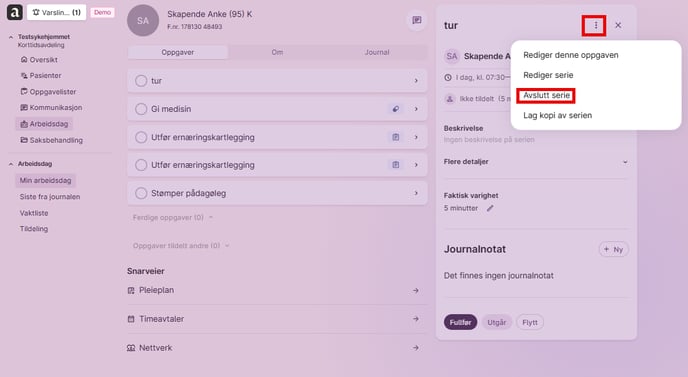The image size is (688, 377).
Task: Collapse the Arbeidsdag submenu section
Action: [x=11, y=164]
